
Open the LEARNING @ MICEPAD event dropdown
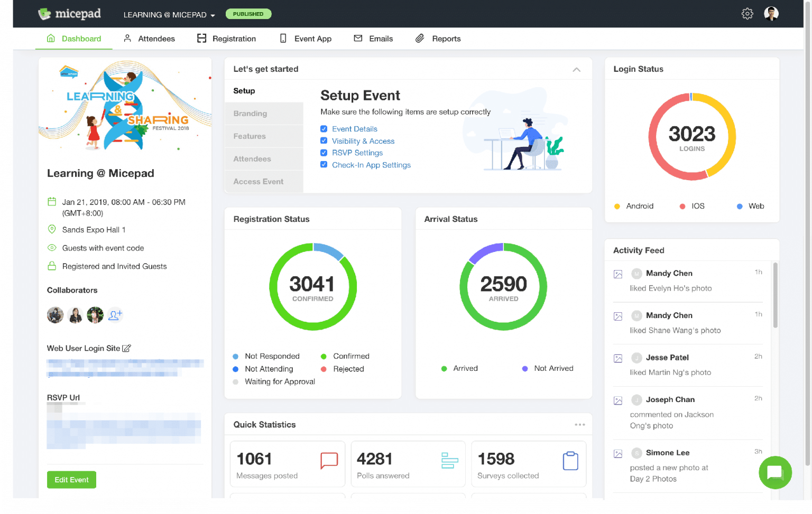[x=169, y=14]
